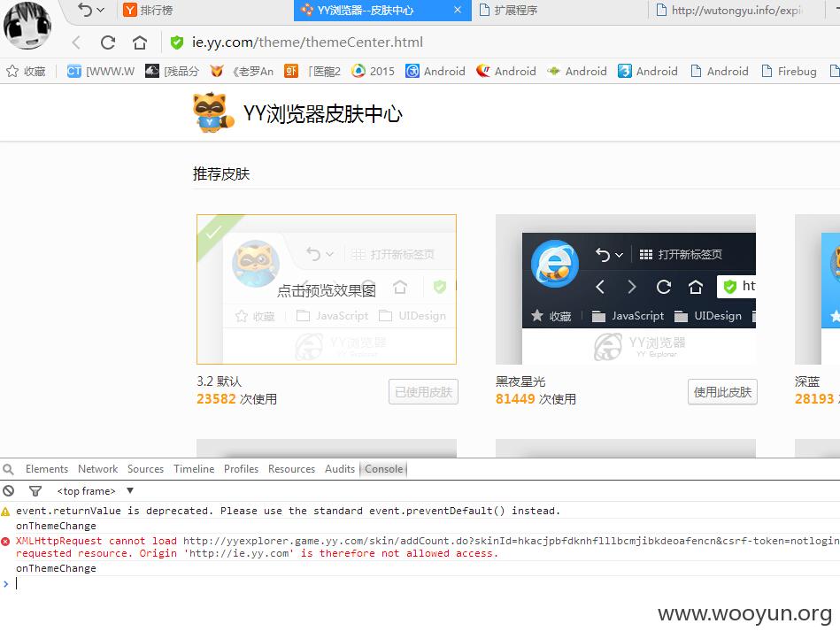Open the Android bookmark with green robot icon

[576, 71]
